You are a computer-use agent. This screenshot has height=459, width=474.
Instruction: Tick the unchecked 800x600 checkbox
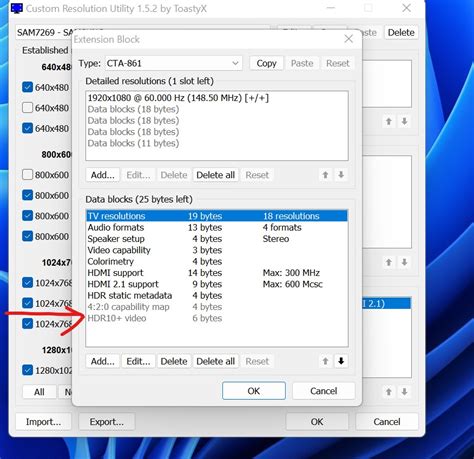27,175
